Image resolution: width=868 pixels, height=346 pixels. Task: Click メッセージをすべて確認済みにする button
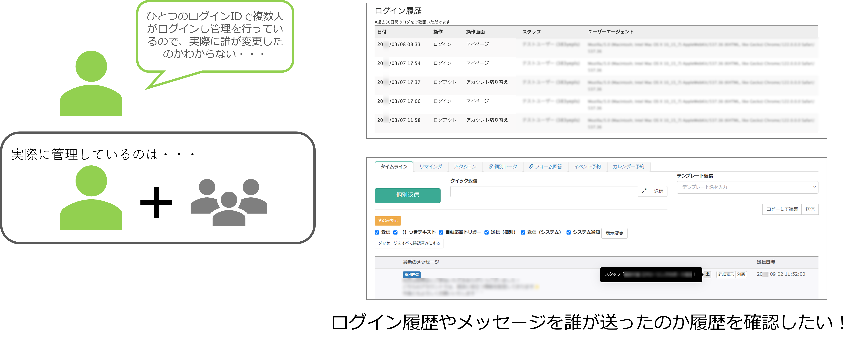tap(409, 243)
